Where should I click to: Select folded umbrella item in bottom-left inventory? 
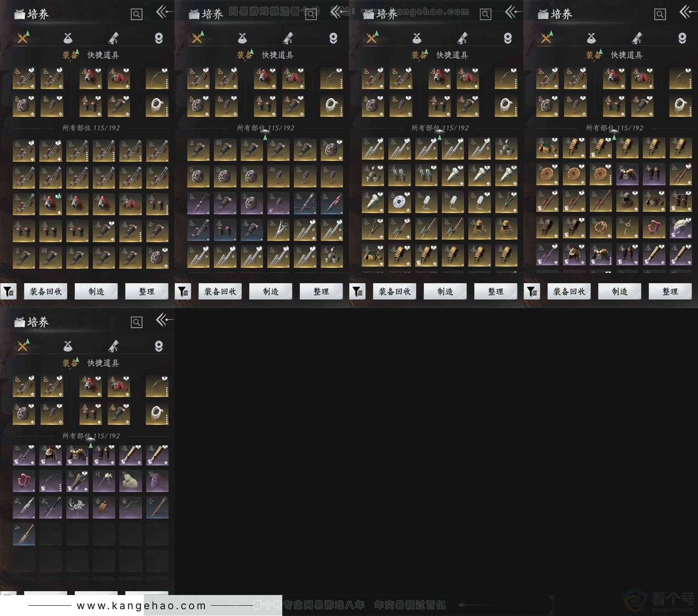click(77, 481)
